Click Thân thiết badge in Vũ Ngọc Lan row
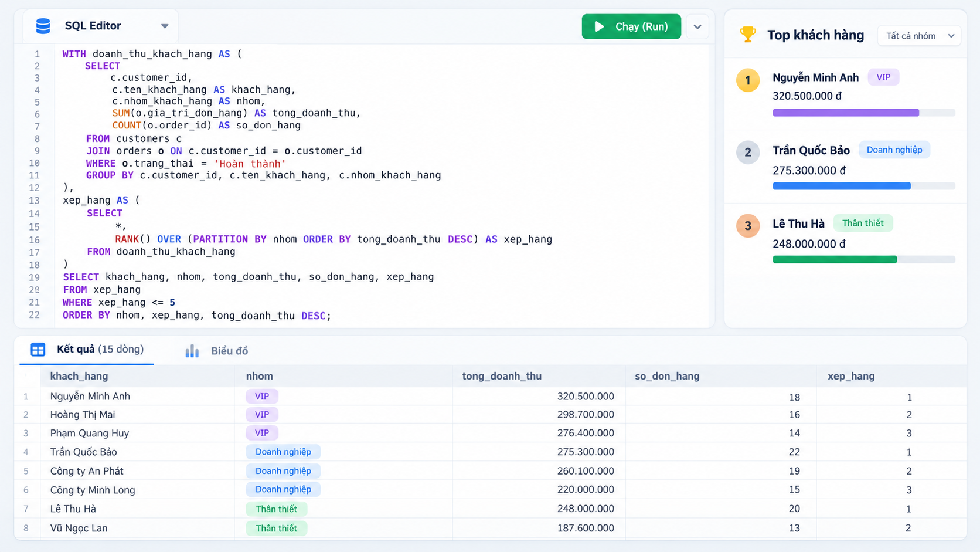 pos(276,528)
